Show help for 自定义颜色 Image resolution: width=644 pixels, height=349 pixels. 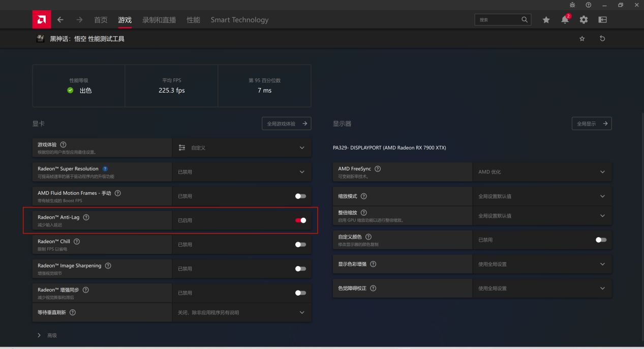(369, 237)
